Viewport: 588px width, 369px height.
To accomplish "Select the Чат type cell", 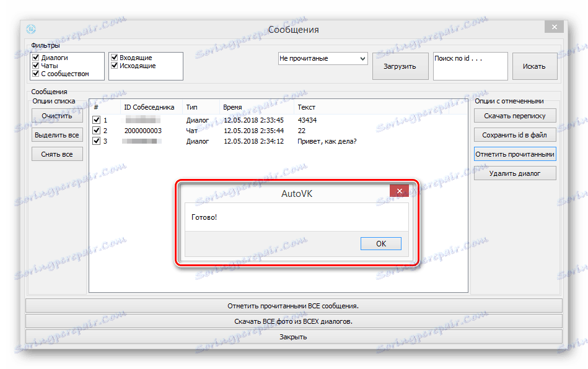I will coord(191,131).
